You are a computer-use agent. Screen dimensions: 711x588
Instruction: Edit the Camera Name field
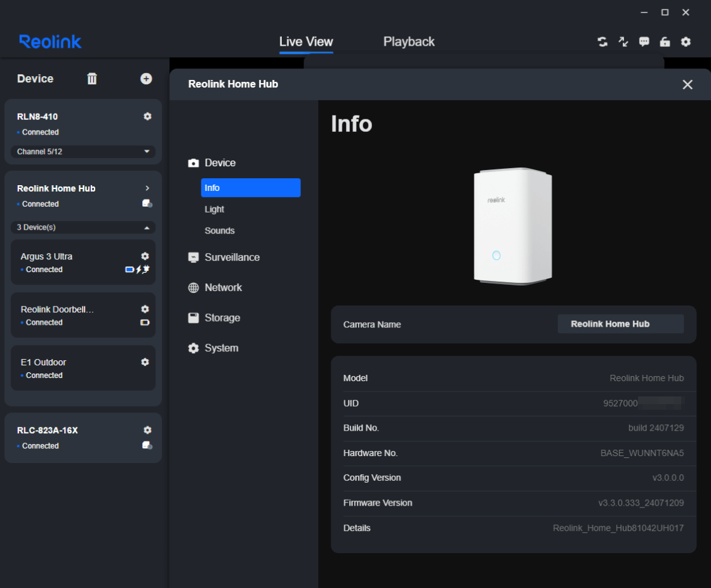pyautogui.click(x=620, y=324)
